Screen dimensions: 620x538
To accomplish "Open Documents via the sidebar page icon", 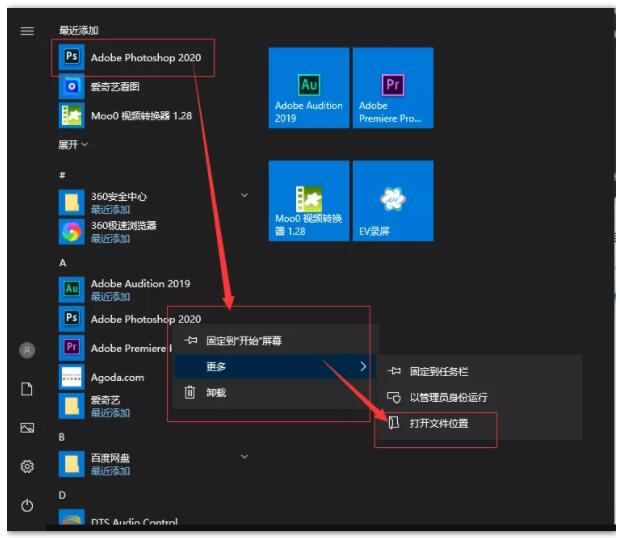I will tap(27, 389).
